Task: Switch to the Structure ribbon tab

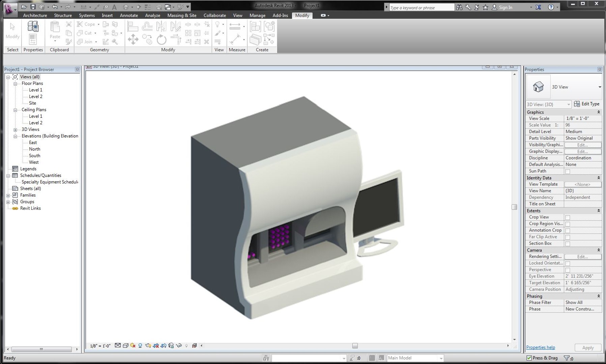Action: tap(63, 16)
